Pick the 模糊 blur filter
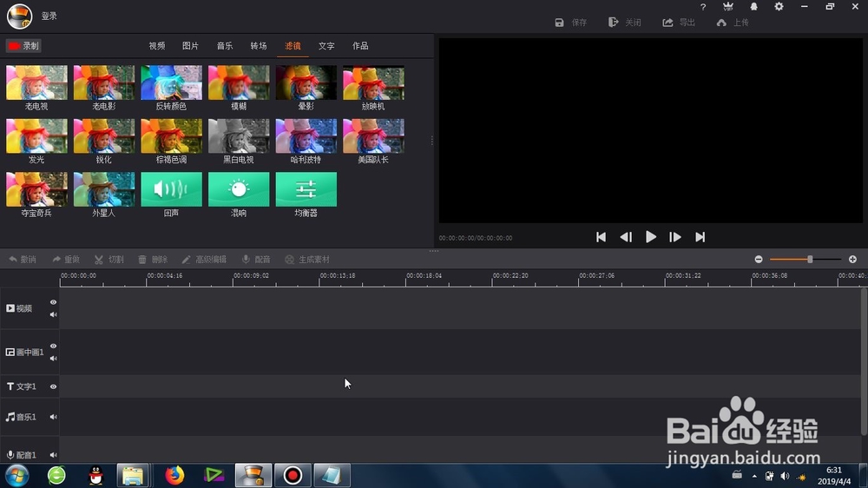The image size is (868, 488). 239,82
